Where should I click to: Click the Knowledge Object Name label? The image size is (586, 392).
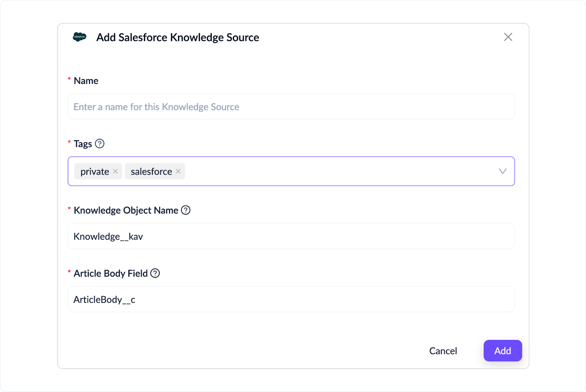(126, 210)
